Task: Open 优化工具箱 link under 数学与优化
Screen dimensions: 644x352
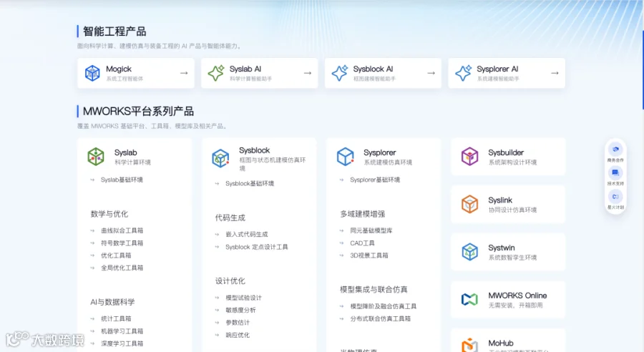Action: [x=116, y=255]
